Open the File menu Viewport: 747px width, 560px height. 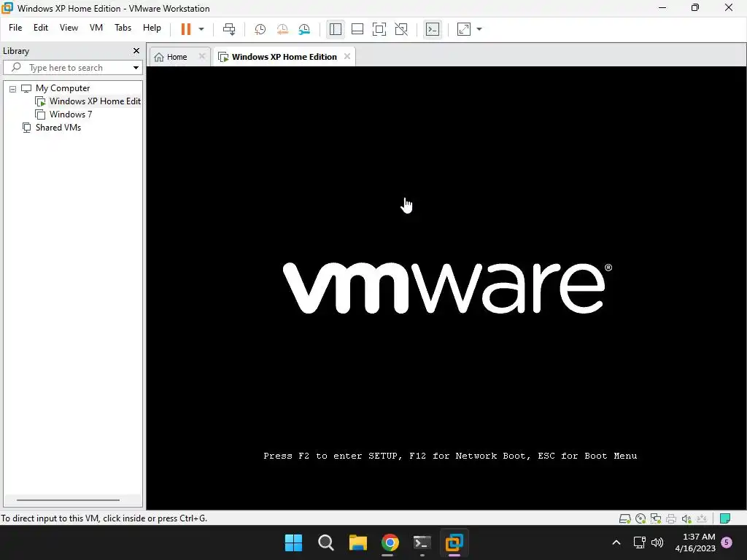tap(15, 28)
